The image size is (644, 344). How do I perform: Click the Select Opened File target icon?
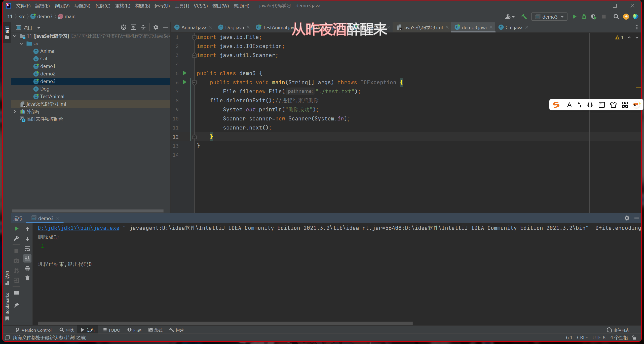point(123,27)
